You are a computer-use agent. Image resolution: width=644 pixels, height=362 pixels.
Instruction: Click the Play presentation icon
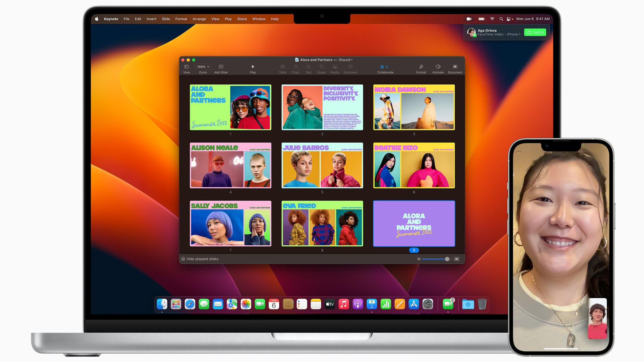coord(253,67)
